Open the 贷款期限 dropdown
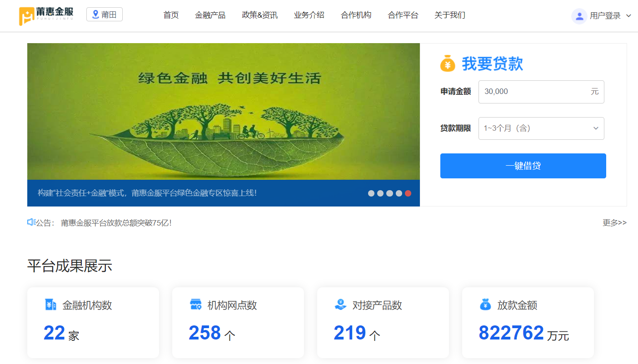638x364 pixels. click(541, 128)
